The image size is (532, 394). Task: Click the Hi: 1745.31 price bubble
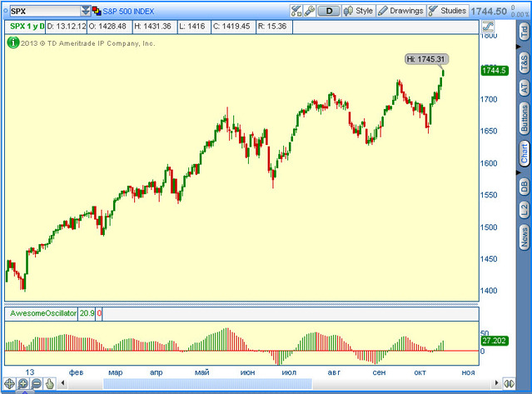pyautogui.click(x=426, y=59)
